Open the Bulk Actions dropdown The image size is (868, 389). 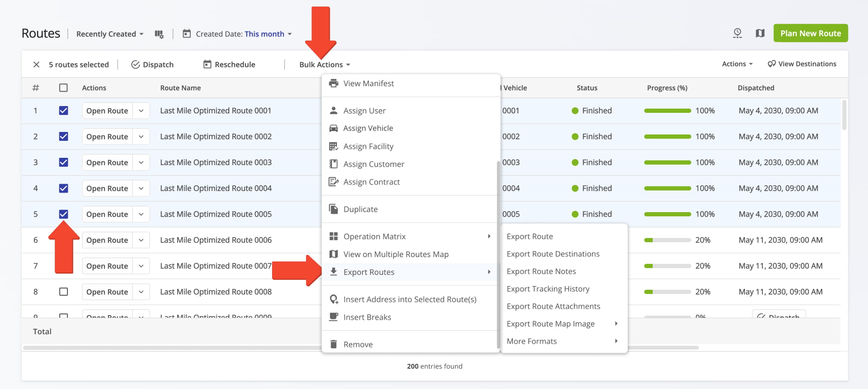coord(325,64)
